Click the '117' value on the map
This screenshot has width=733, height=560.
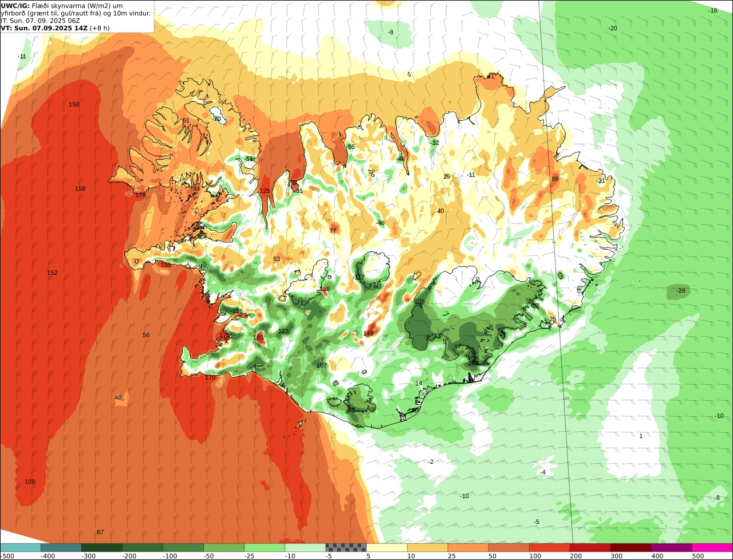pyautogui.click(x=359, y=277)
